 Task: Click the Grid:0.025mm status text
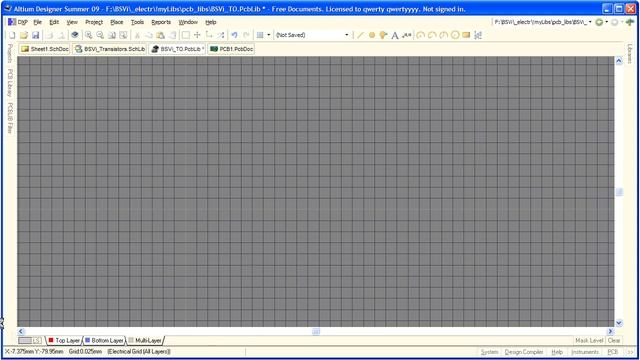[x=85, y=351]
